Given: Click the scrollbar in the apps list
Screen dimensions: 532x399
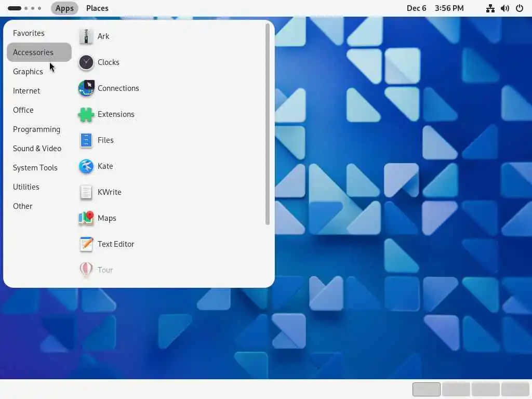Looking at the screenshot, I should tap(268, 124).
